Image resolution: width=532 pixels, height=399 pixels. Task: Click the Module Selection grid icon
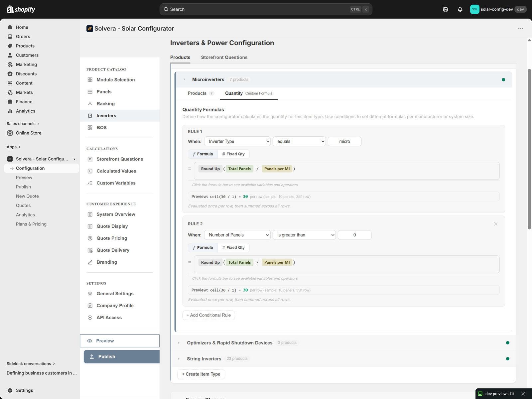[90, 80]
